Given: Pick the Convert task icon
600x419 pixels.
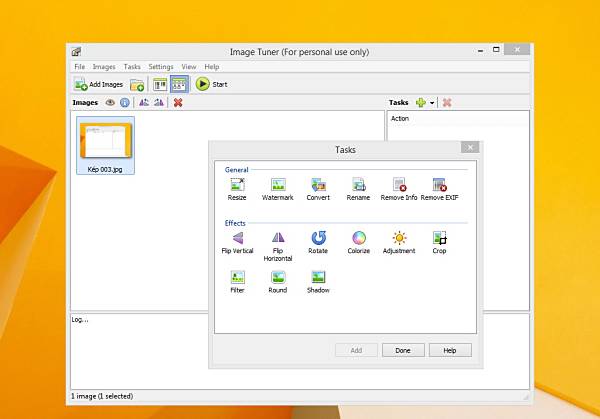Looking at the screenshot, I should (x=318, y=189).
